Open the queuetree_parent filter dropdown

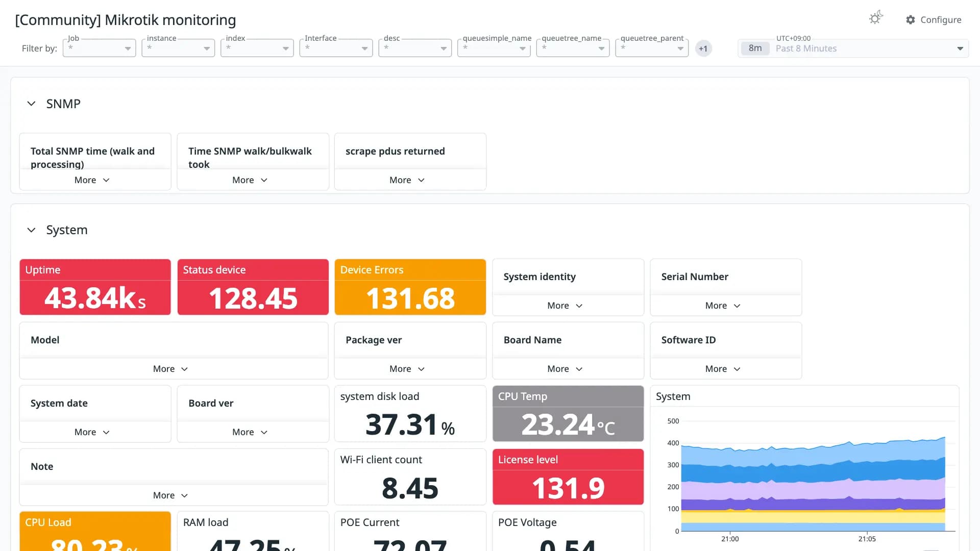(x=652, y=48)
